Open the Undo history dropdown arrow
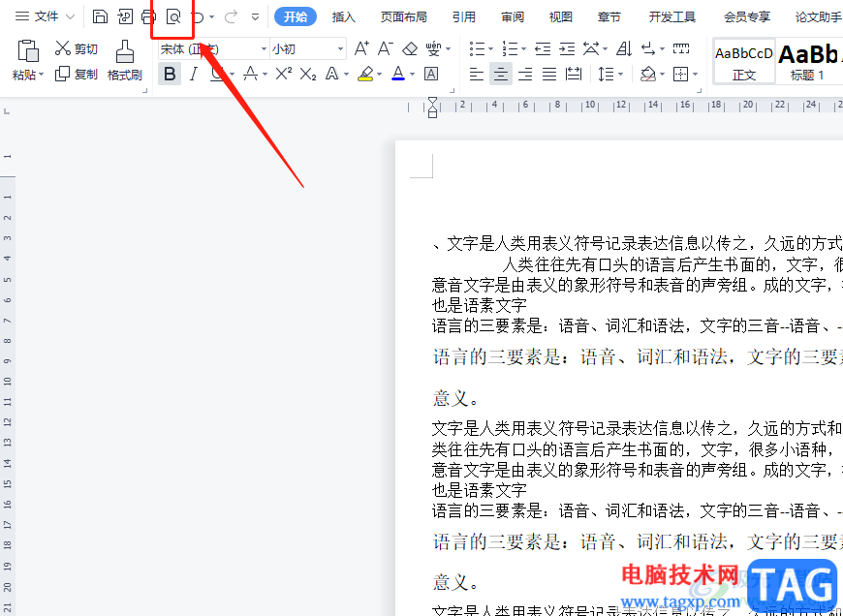Image resolution: width=843 pixels, height=616 pixels. (x=211, y=17)
